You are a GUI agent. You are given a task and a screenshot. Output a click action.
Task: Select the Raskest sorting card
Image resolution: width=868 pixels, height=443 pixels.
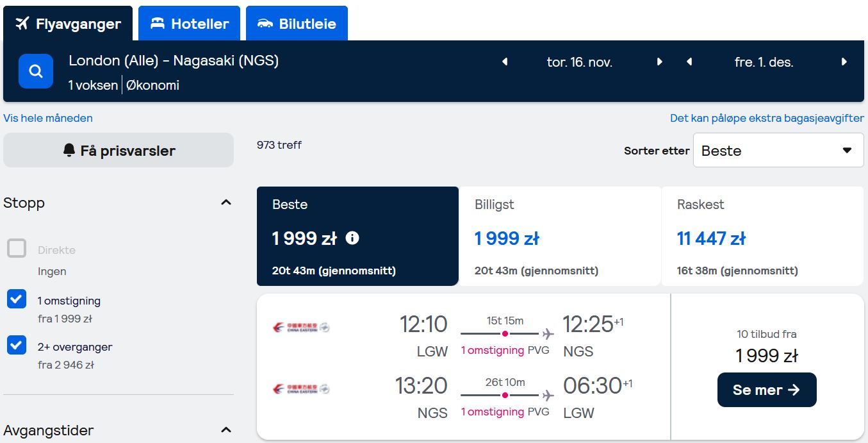(x=762, y=236)
